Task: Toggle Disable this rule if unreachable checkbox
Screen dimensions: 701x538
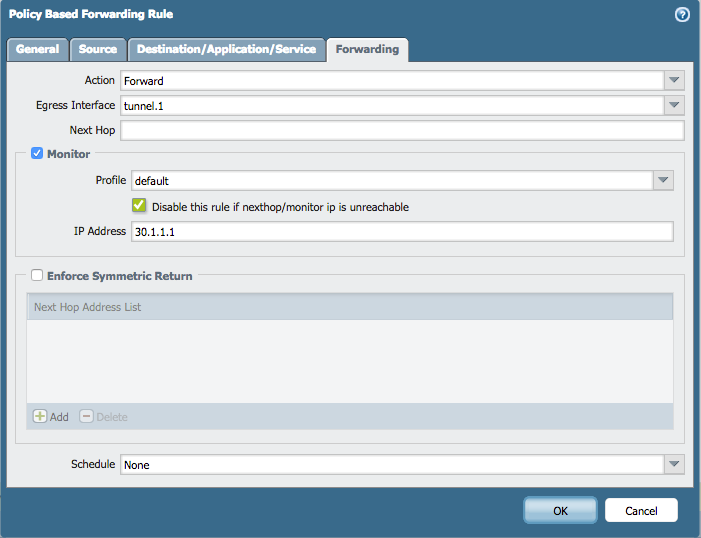Action: click(x=139, y=206)
